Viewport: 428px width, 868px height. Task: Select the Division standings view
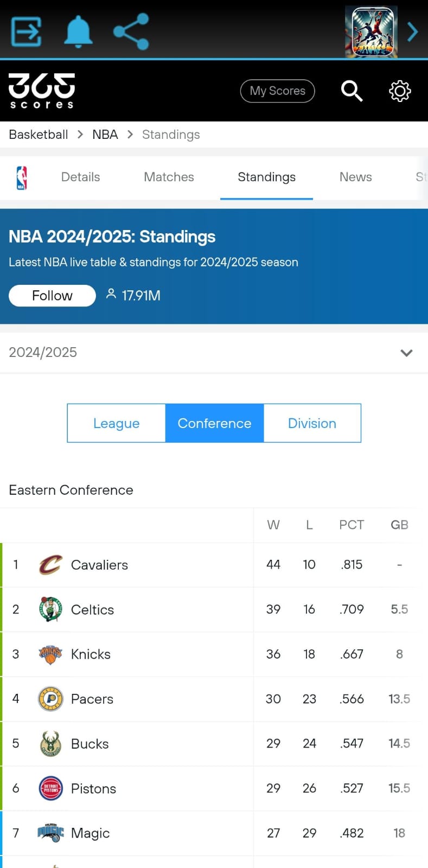tap(312, 423)
